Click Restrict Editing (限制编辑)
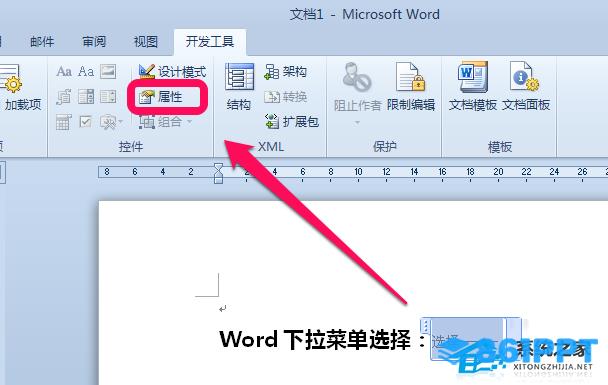This screenshot has height=385, width=608. click(411, 87)
